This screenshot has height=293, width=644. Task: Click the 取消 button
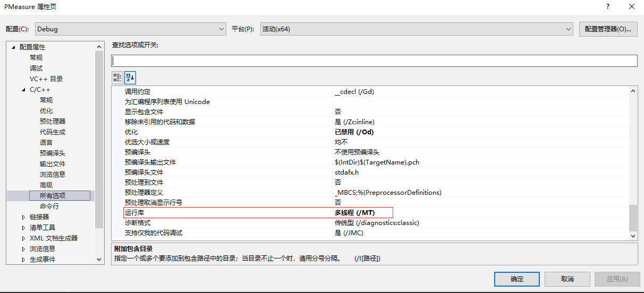pos(567,279)
